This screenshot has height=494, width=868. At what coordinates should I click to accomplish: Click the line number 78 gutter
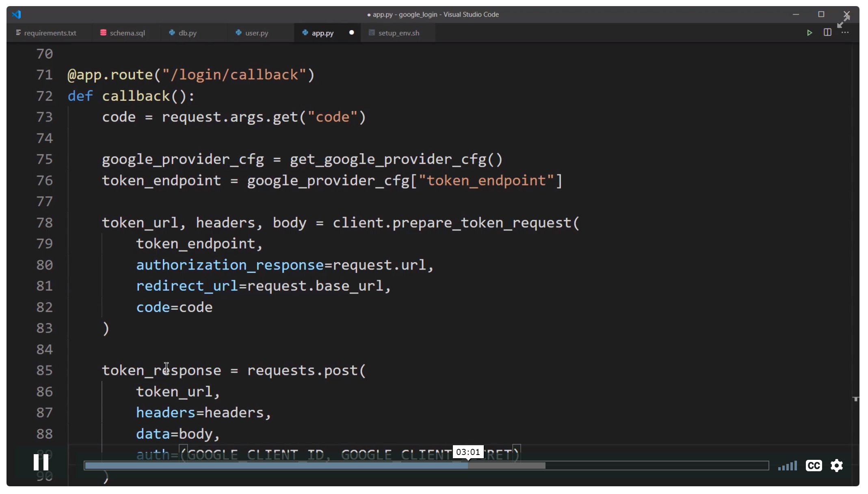(x=44, y=223)
